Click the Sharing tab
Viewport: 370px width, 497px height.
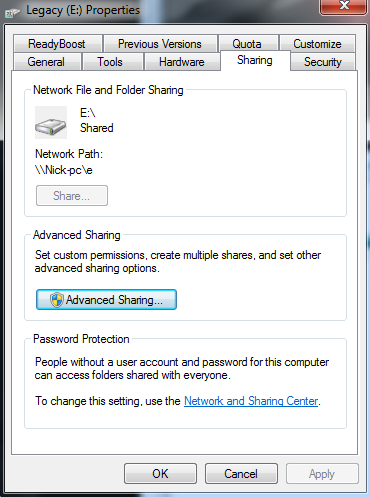coord(255,60)
